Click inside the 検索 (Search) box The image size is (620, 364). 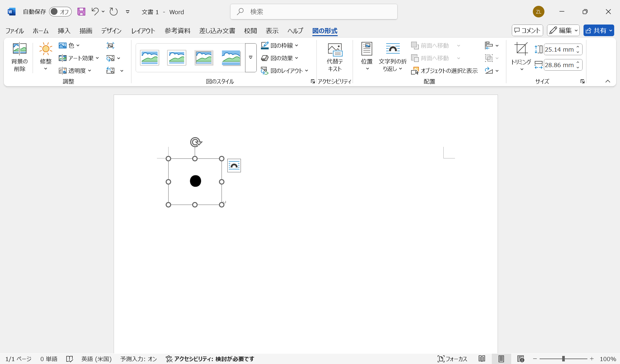point(313,12)
